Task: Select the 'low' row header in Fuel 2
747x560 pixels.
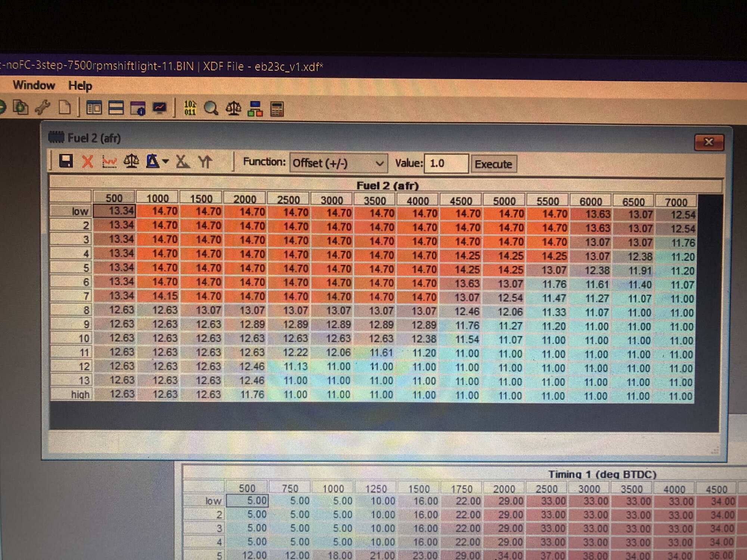Action: 71,211
